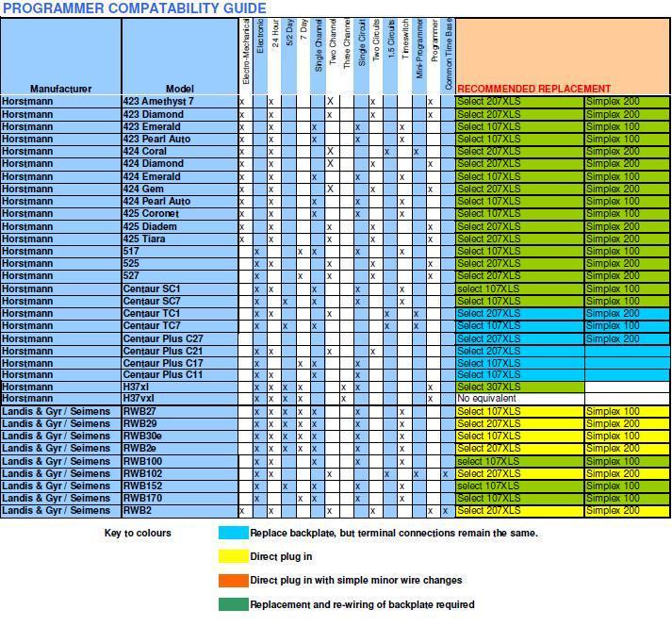Select the Common Time Base column header
The image size is (672, 626).
[x=447, y=54]
